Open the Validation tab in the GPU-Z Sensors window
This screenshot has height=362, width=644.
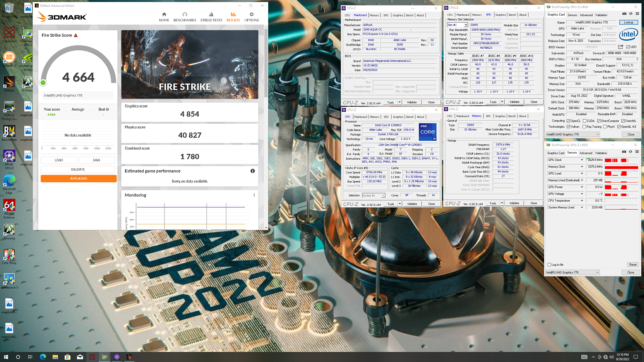pos(601,153)
